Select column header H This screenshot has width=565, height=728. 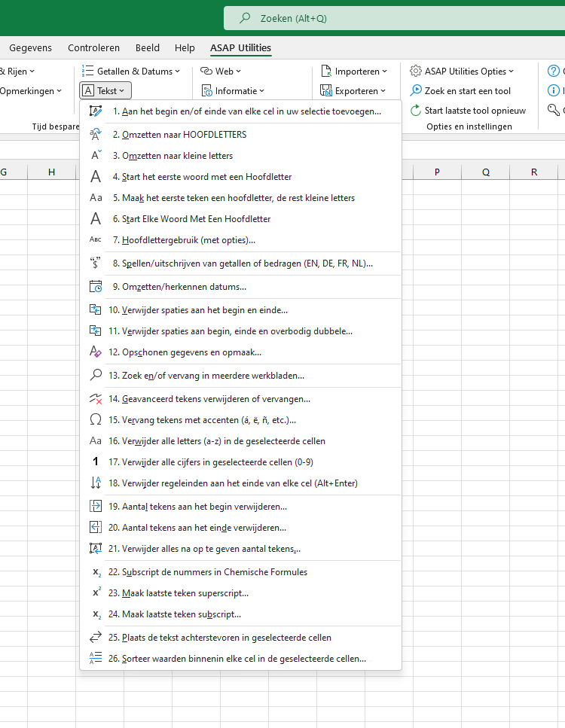[51, 172]
